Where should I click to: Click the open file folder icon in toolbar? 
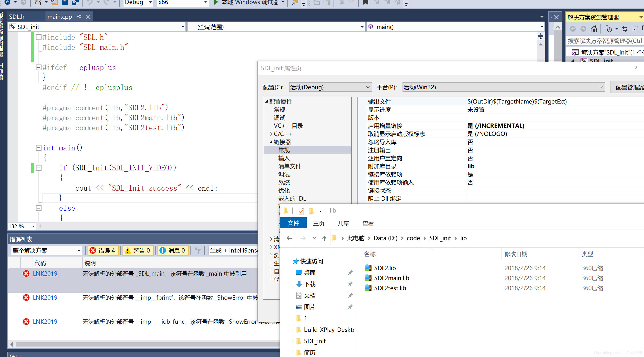[x=54, y=3]
